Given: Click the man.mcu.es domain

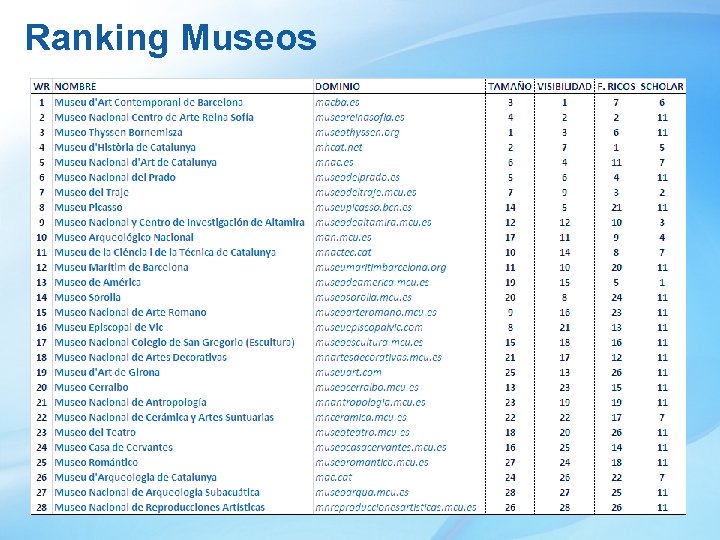Looking at the screenshot, I should [343, 237].
